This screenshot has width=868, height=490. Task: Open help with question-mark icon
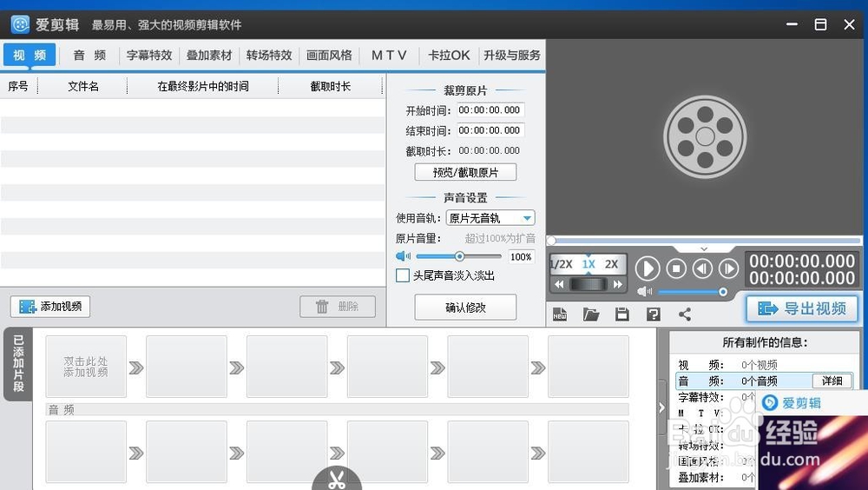pos(654,315)
